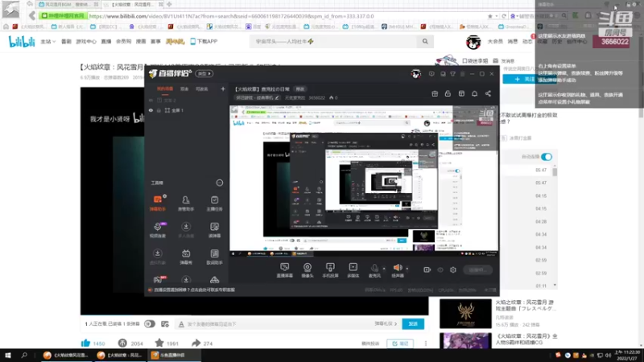The width and height of the screenshot is (644, 362).
Task: Open the stream app hamburger menu
Action: click(x=462, y=74)
